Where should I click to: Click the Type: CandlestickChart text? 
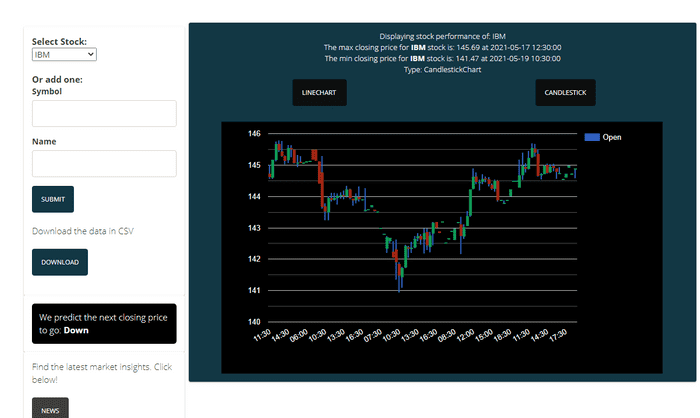pos(442,70)
